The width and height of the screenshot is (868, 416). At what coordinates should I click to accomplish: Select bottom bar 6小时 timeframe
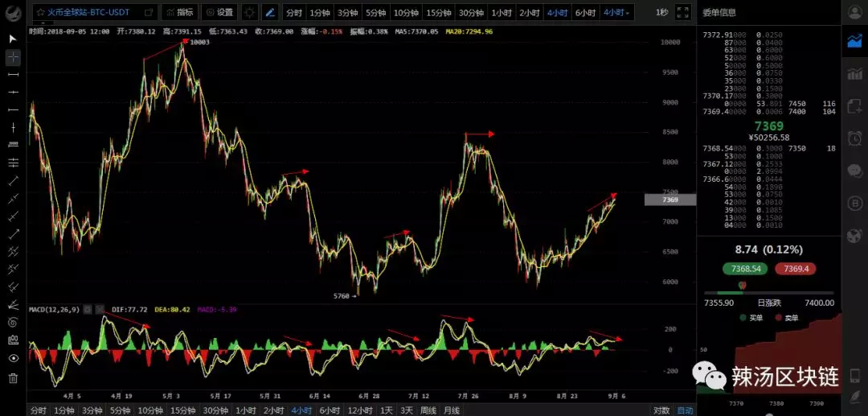330,410
